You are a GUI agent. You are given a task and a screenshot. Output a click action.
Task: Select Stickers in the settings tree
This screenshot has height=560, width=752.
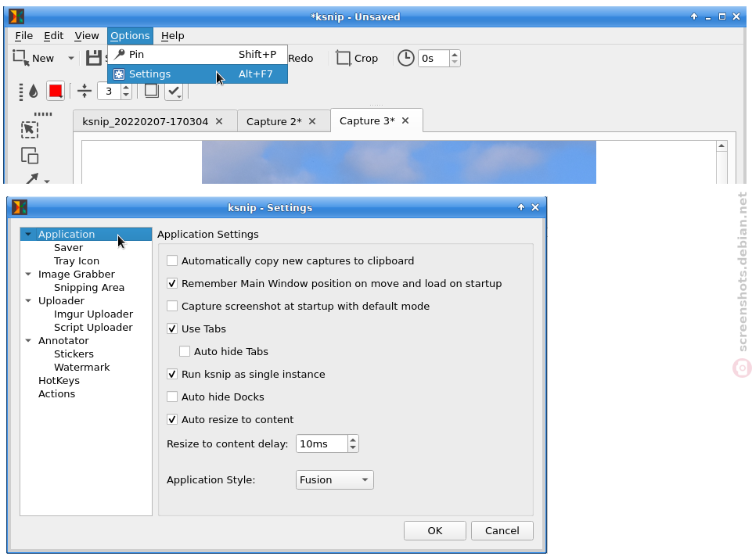74,354
